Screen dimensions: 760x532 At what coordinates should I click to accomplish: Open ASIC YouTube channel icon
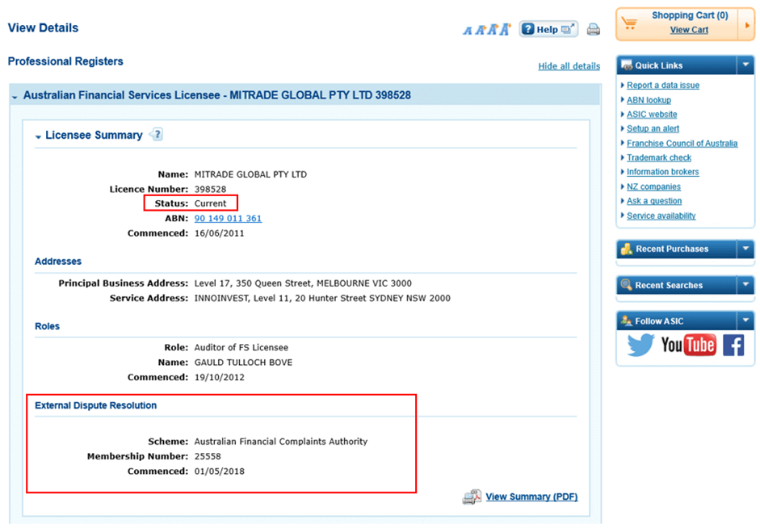coord(688,346)
